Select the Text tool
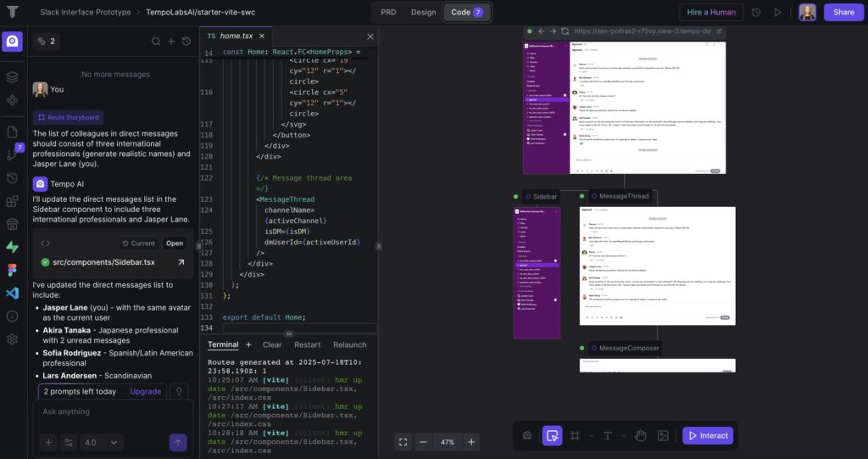The image size is (868, 459). [x=607, y=436]
